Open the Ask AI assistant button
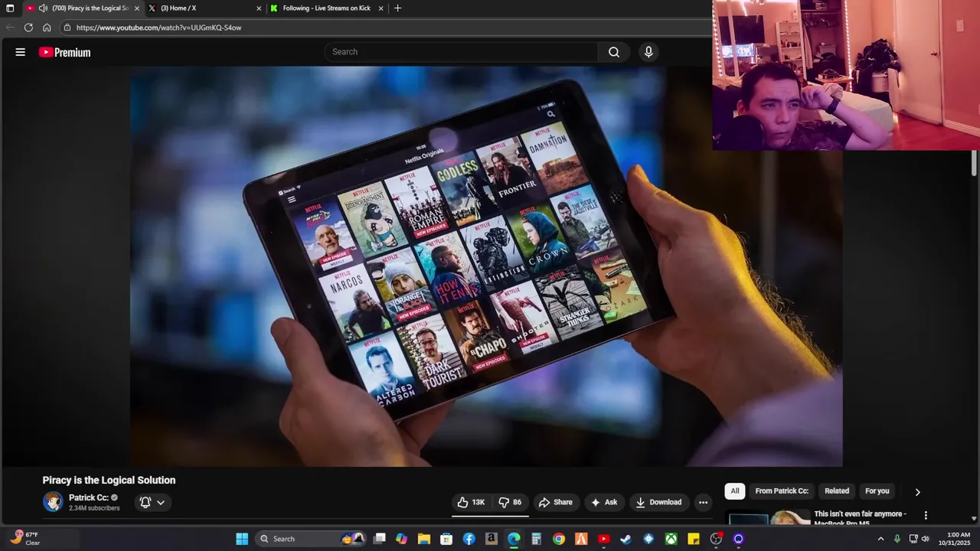 (x=604, y=502)
